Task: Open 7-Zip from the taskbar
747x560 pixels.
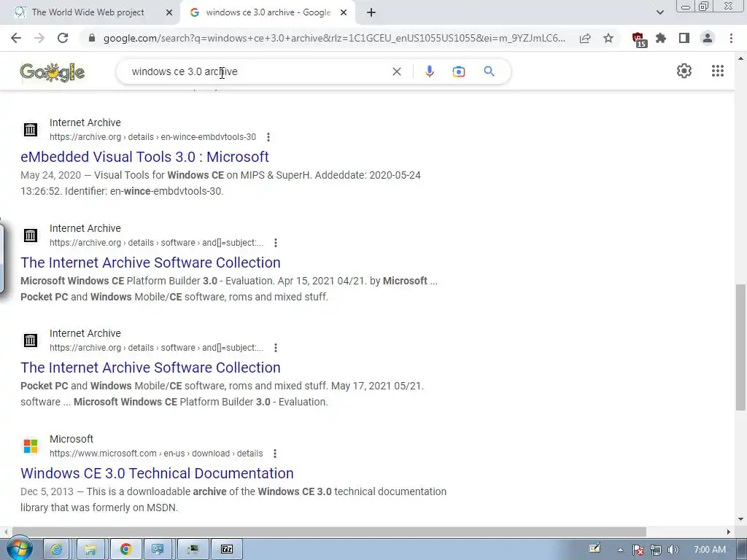Action: point(227,550)
